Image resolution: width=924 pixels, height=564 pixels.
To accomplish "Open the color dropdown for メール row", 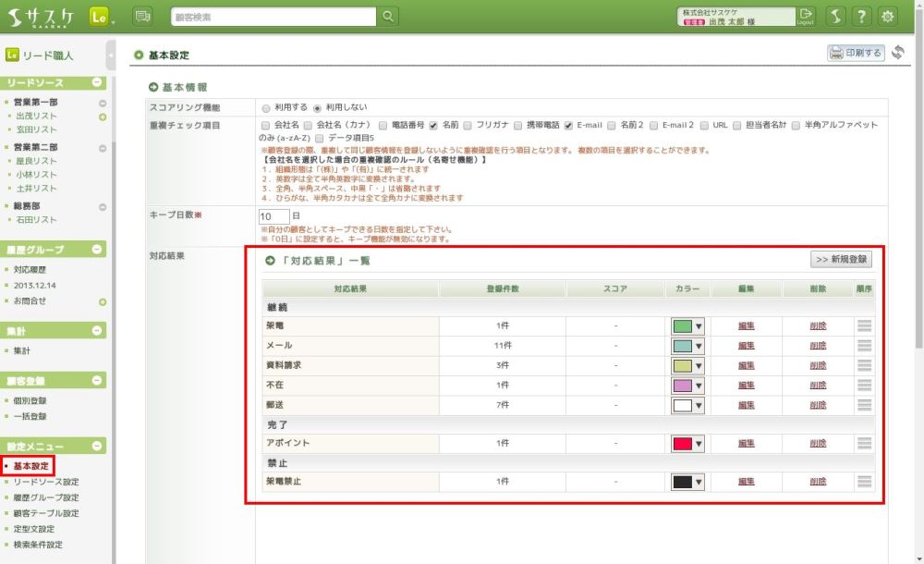I will [699, 346].
